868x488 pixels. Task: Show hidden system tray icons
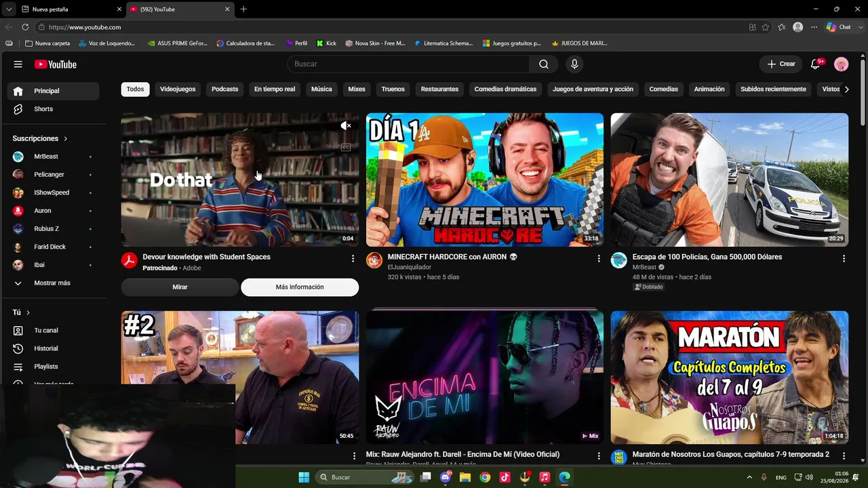tap(749, 477)
